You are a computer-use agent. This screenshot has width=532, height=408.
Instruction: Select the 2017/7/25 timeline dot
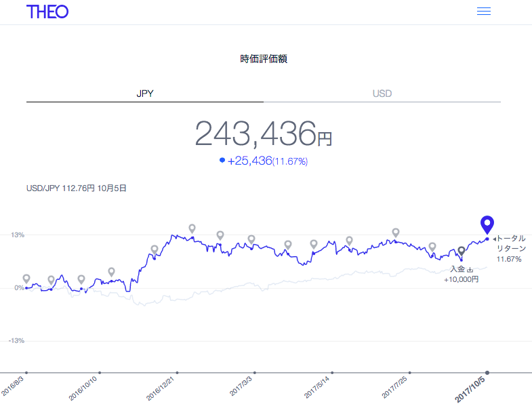tap(410, 373)
